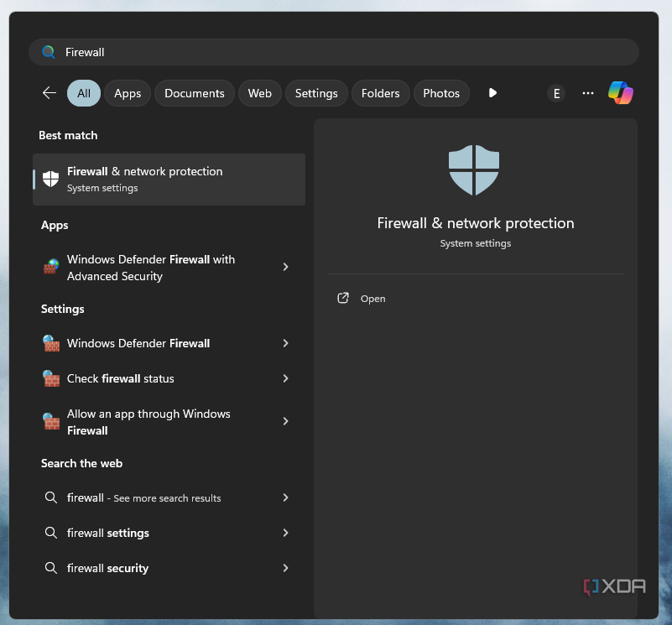Go back using the left arrow icon
Screen dimensions: 672x625
coord(49,93)
